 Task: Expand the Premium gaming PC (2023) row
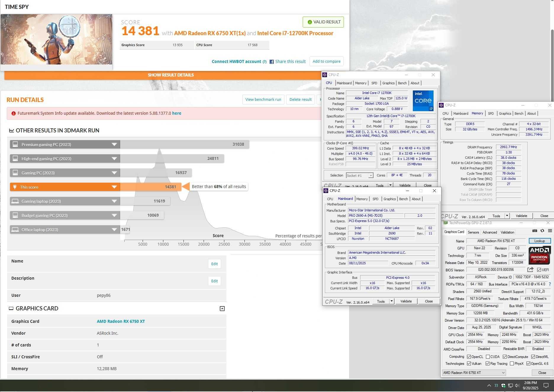coord(114,145)
